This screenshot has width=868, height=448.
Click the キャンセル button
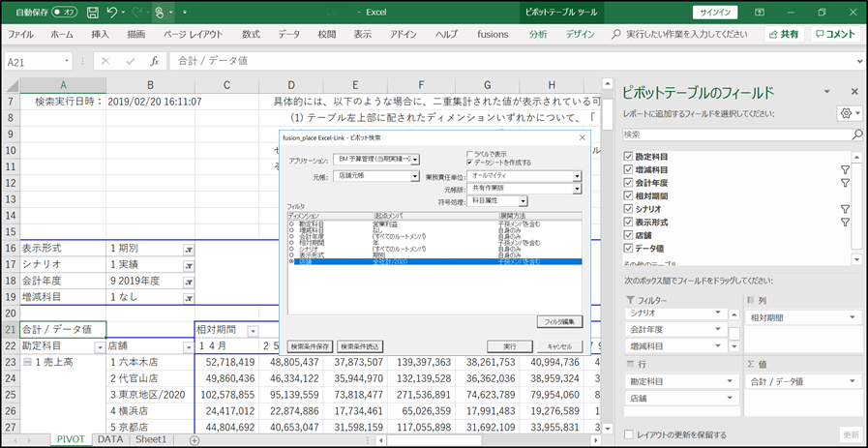coord(559,346)
